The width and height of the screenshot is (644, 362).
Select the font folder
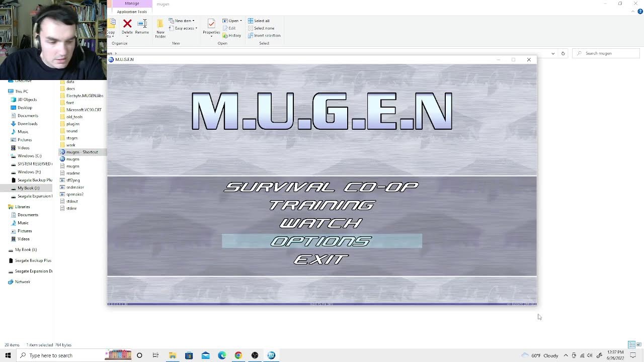coord(66,103)
